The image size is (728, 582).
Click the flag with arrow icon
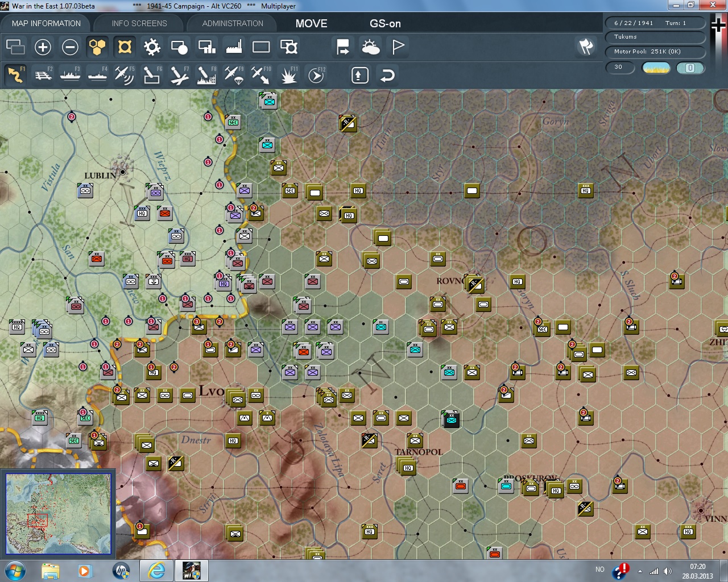click(343, 47)
